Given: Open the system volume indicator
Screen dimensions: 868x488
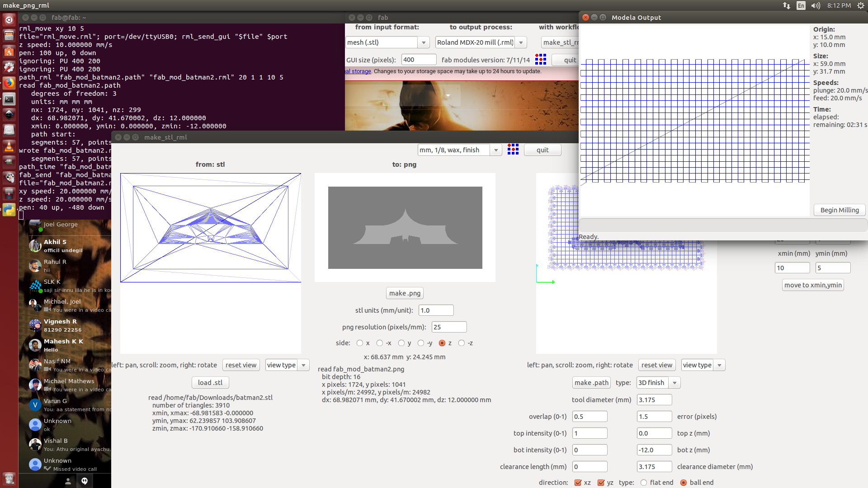Looking at the screenshot, I should 815,5.
